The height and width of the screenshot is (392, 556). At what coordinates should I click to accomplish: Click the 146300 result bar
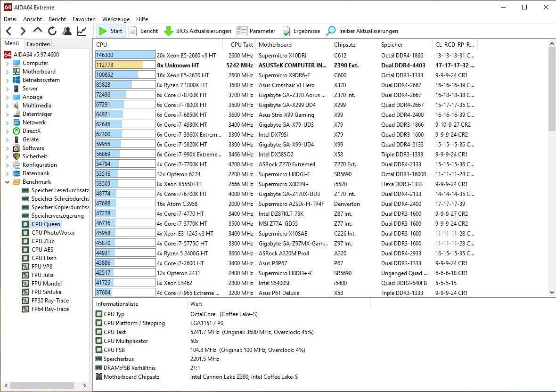(125, 55)
